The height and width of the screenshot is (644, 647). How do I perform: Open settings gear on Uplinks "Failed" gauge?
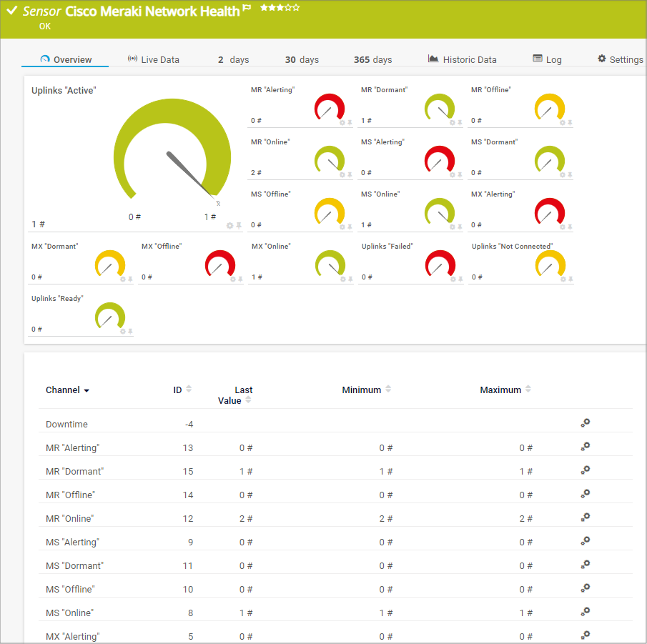(452, 279)
